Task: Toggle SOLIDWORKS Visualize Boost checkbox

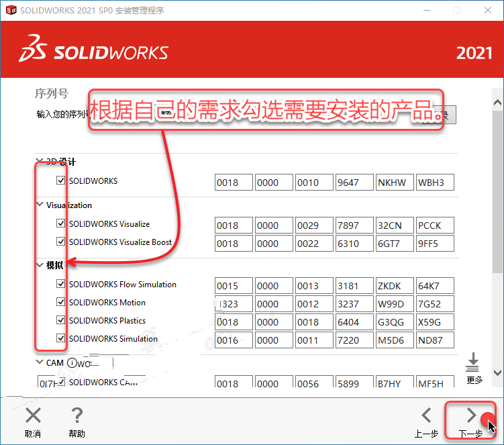Action: (x=61, y=241)
